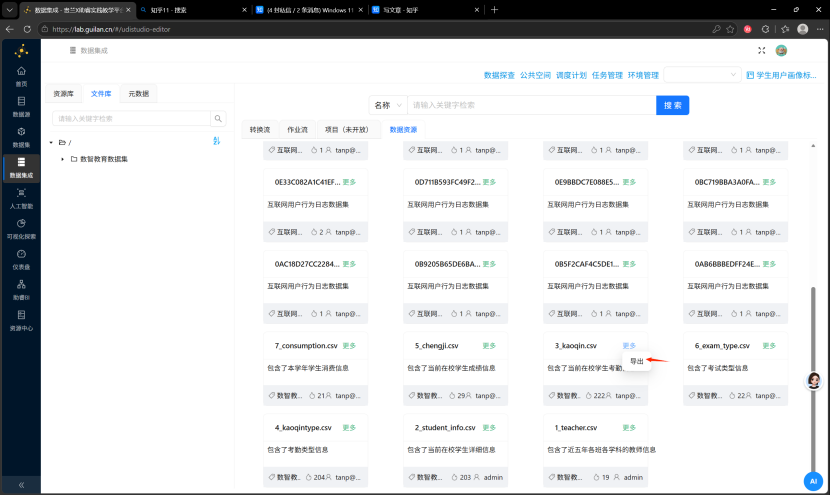The image size is (830, 496).
Task: Open 更多 menu on 4_kaoqintype.csv
Action: tap(349, 428)
